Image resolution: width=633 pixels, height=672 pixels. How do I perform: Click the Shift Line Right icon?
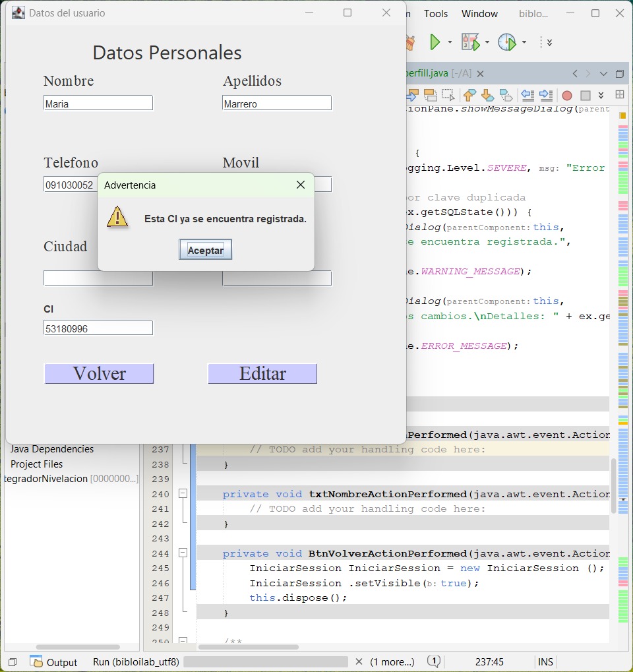pos(545,96)
